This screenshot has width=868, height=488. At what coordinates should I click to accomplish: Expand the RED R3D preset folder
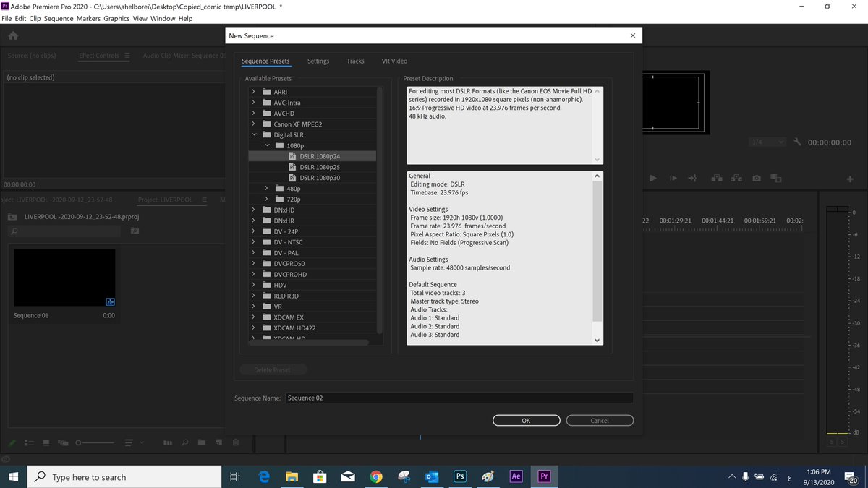pyautogui.click(x=253, y=296)
